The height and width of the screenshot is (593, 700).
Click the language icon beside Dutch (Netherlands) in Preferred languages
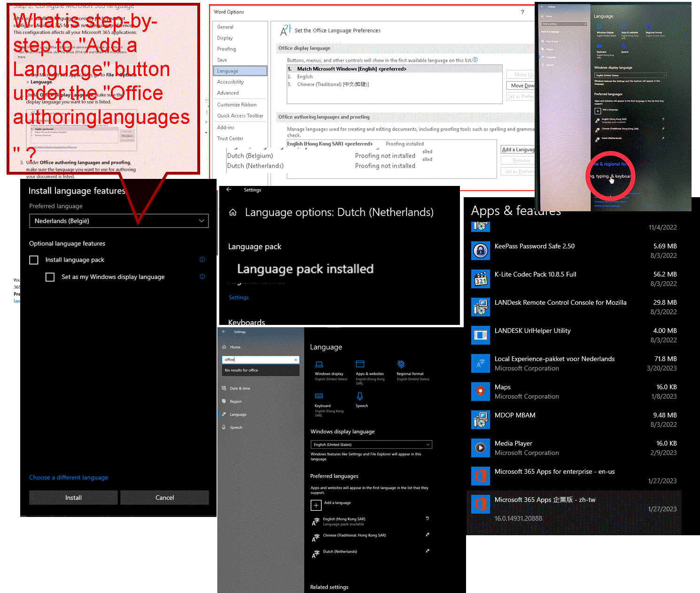tap(316, 554)
